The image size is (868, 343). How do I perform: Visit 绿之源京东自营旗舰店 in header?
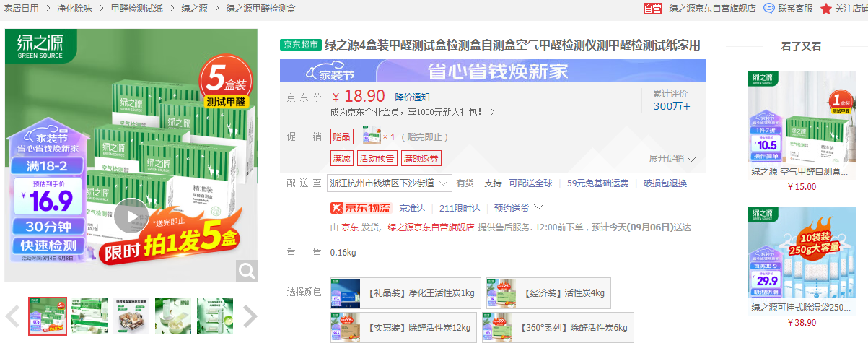point(712,9)
